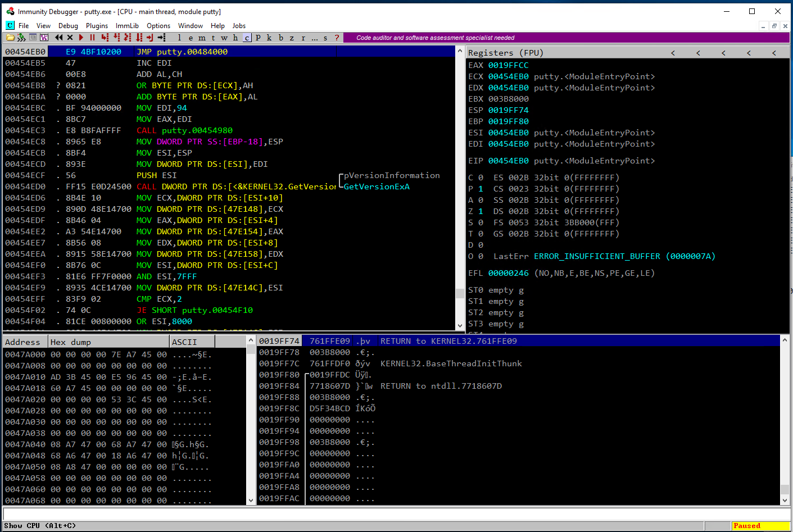This screenshot has height=532, width=793.
Task: Click the ASCII column header in dump
Action: 192,342
